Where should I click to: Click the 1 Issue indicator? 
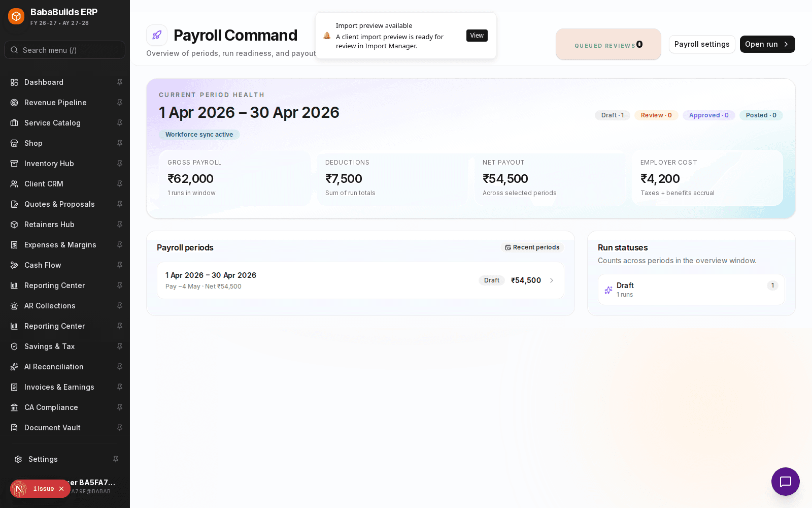tap(44, 489)
